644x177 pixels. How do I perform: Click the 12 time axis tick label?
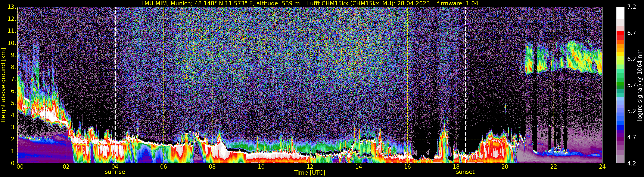click(x=310, y=167)
